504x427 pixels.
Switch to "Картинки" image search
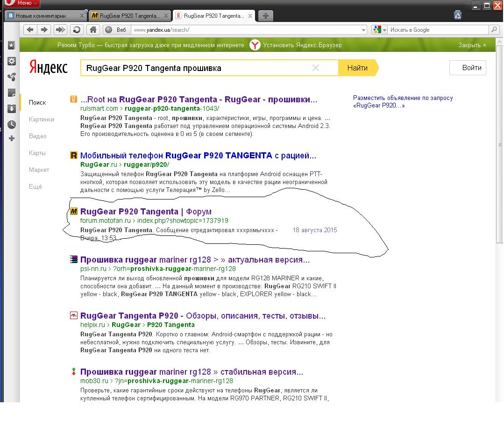(42, 119)
